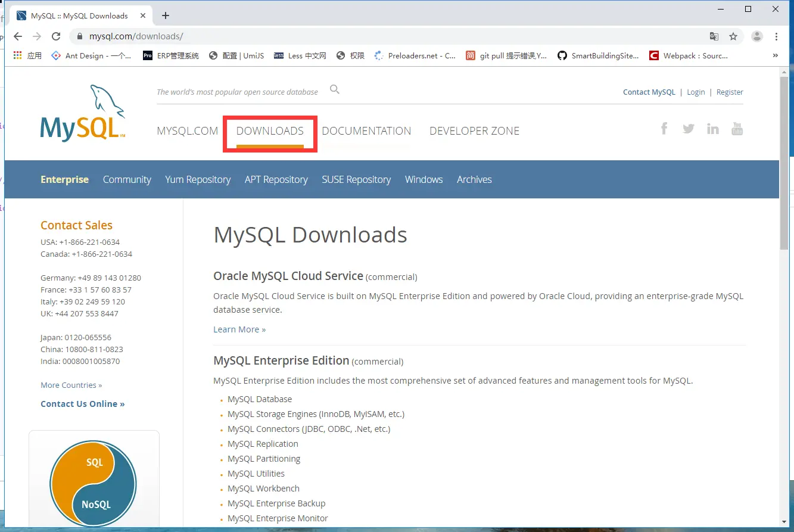Click the MySQL Downloads page title
794x532 pixels.
310,235
